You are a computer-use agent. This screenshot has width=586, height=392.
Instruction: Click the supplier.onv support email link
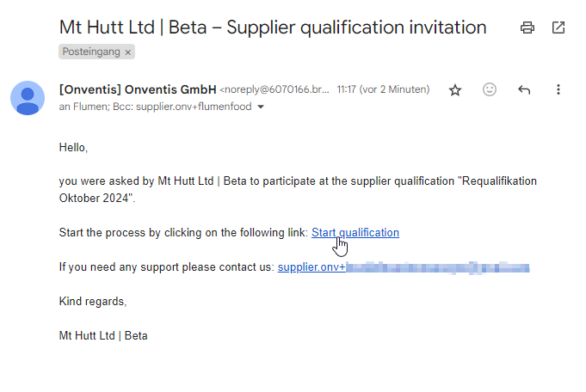pyautogui.click(x=311, y=267)
